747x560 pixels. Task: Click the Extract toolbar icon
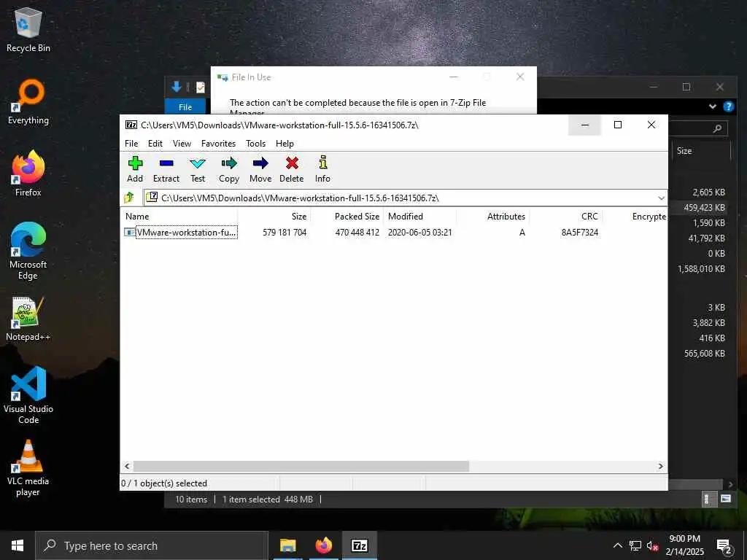click(166, 169)
